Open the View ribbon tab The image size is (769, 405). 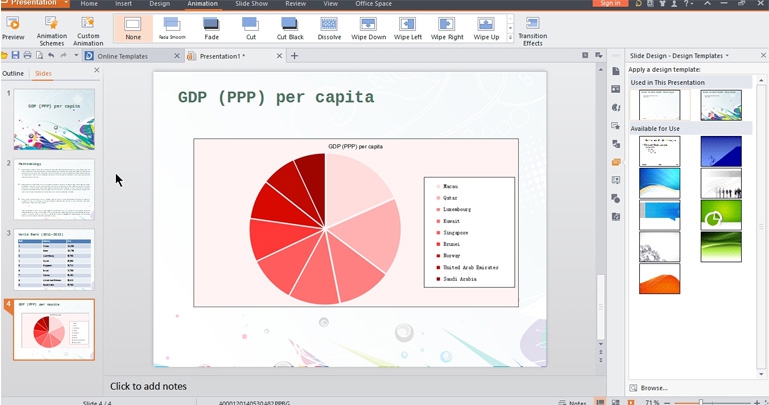click(331, 3)
